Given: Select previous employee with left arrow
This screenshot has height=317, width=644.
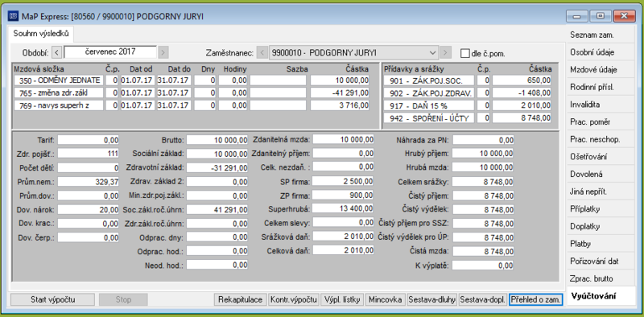Looking at the screenshot, I should pyautogui.click(x=262, y=53).
